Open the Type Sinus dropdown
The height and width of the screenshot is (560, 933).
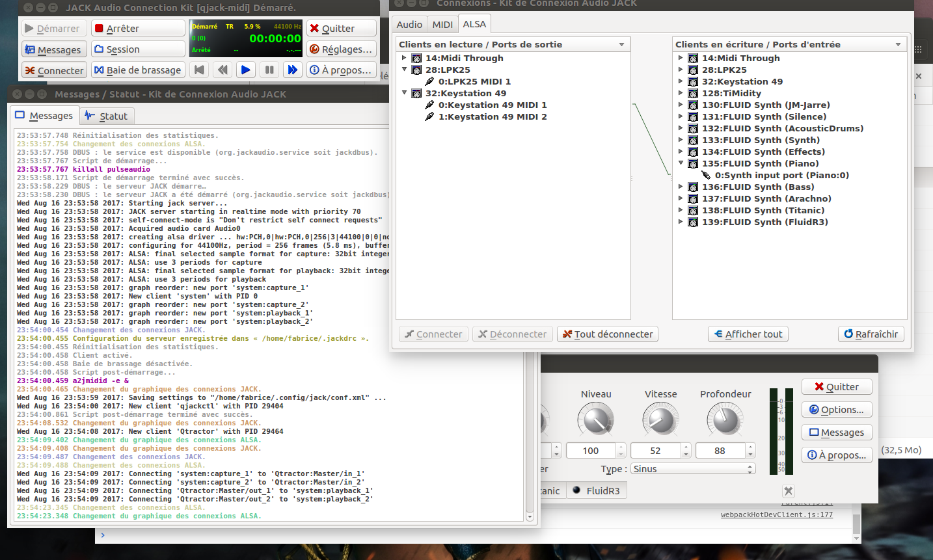click(692, 469)
